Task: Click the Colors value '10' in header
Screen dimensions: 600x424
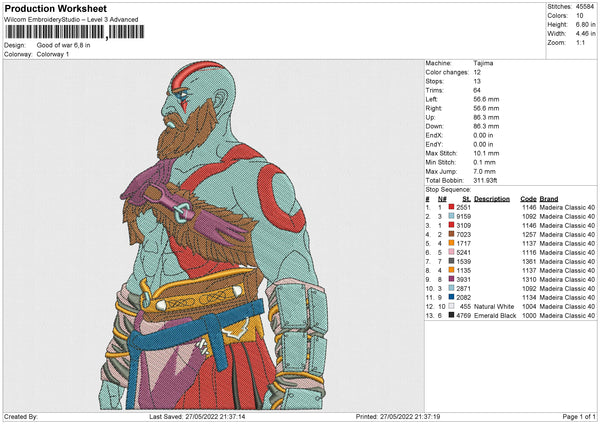Action: coord(580,16)
